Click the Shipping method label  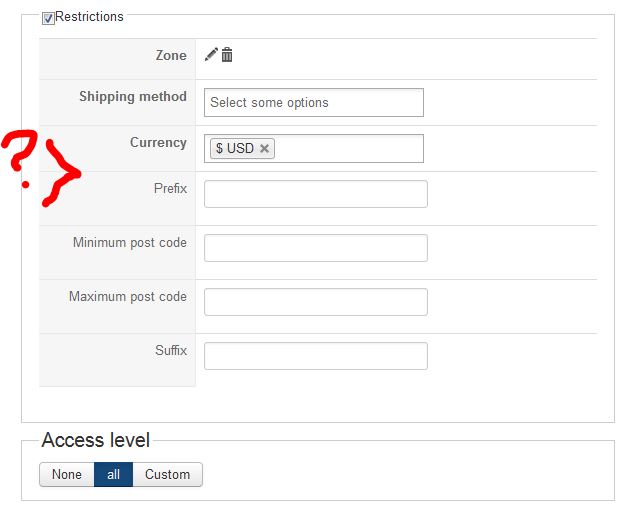click(x=133, y=97)
